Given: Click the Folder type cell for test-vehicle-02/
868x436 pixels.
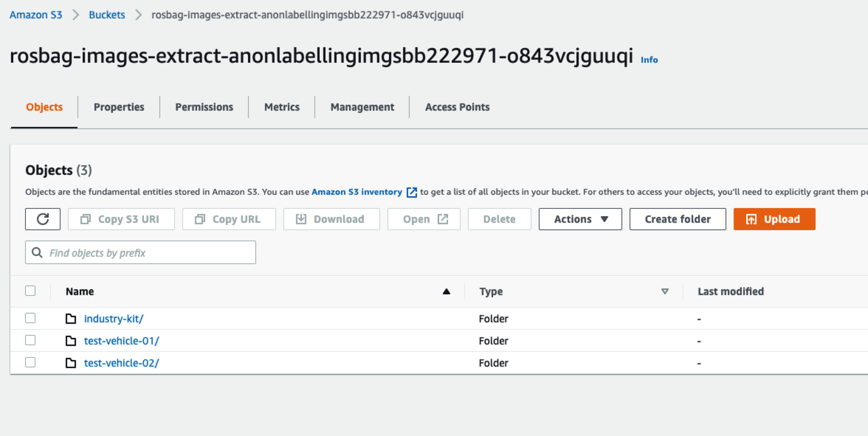Looking at the screenshot, I should [493, 363].
